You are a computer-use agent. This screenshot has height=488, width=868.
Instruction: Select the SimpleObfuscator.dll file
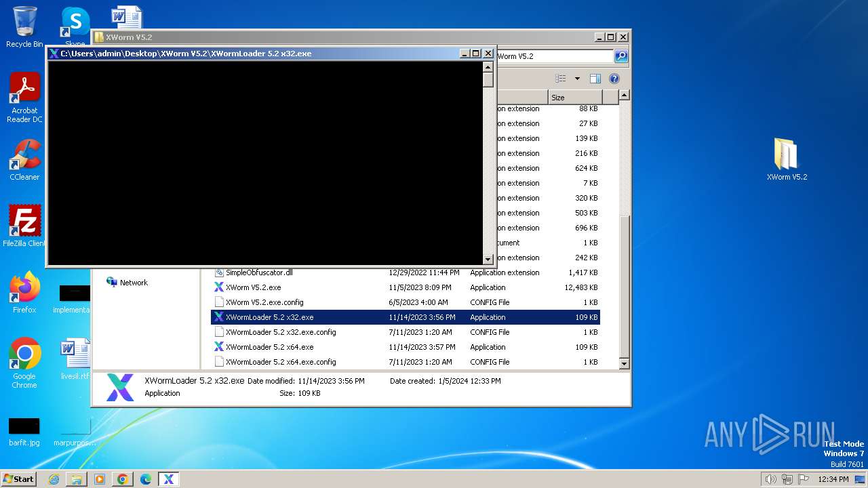click(259, 272)
